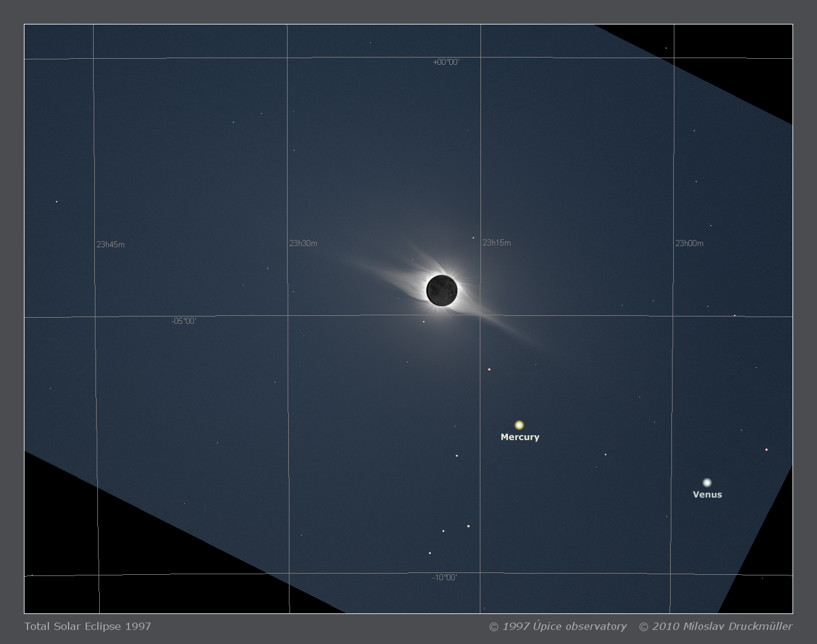Click the bright Venus planet dot
This screenshot has width=817, height=644.
[707, 482]
